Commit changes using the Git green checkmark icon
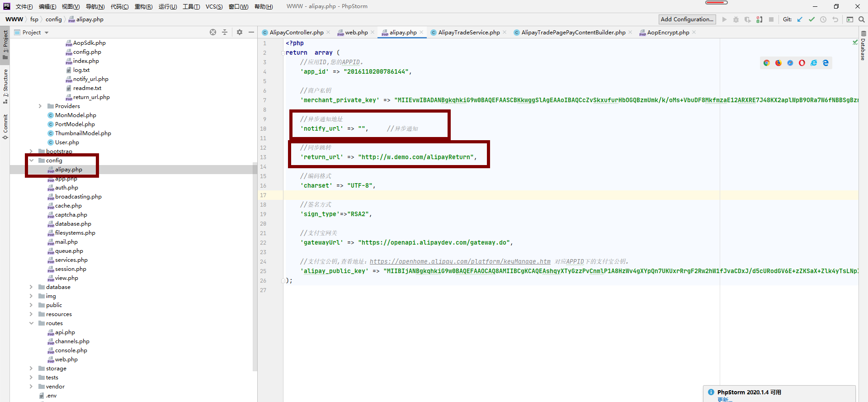The image size is (868, 402). coord(811,19)
